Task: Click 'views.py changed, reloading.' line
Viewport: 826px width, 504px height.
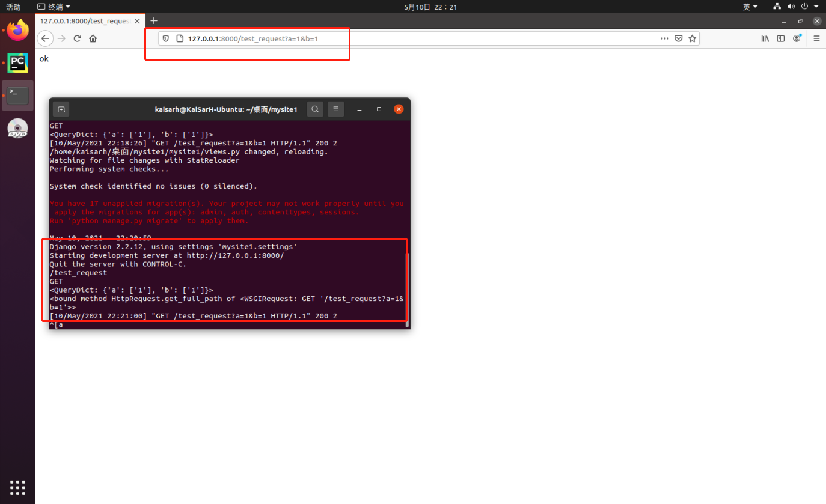Action: pyautogui.click(x=189, y=152)
